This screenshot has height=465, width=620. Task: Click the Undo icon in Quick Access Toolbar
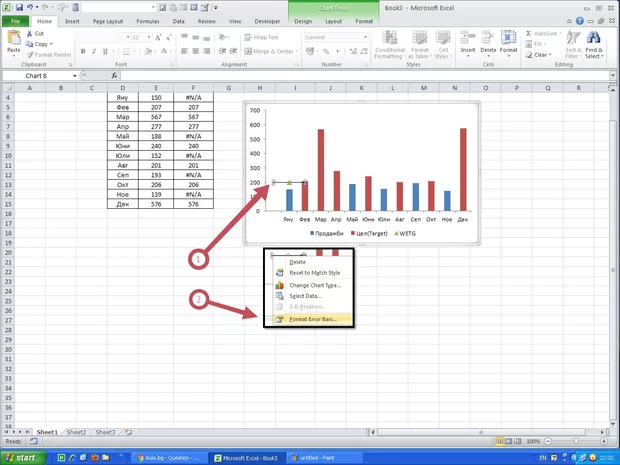pyautogui.click(x=30, y=7)
